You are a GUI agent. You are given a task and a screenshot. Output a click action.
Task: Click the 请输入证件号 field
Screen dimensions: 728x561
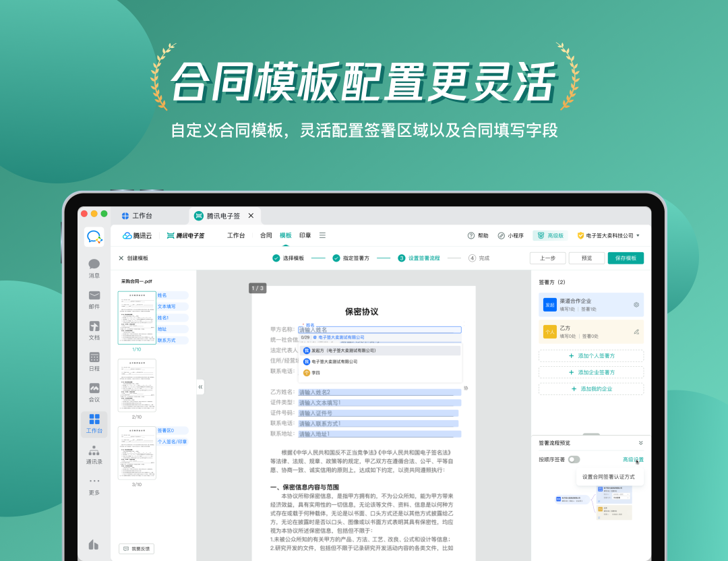378,413
